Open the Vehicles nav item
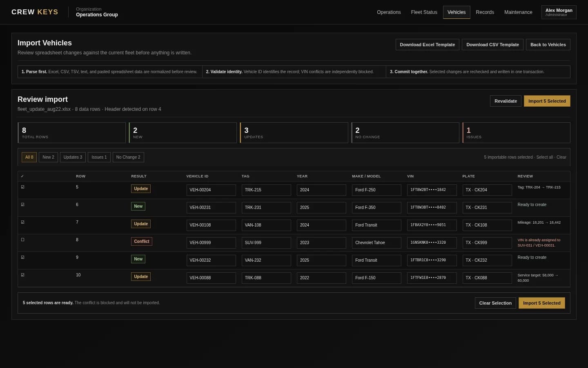Screen dimensions: 588x368 point(457,12)
